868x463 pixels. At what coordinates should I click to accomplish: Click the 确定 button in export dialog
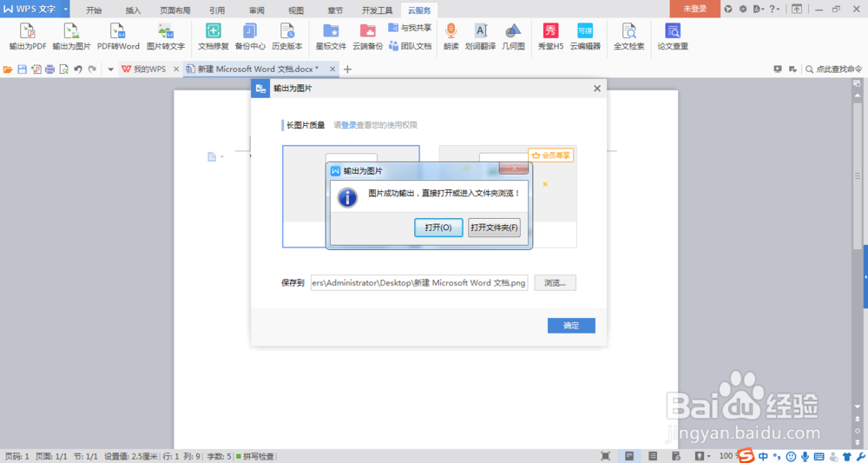(x=571, y=326)
